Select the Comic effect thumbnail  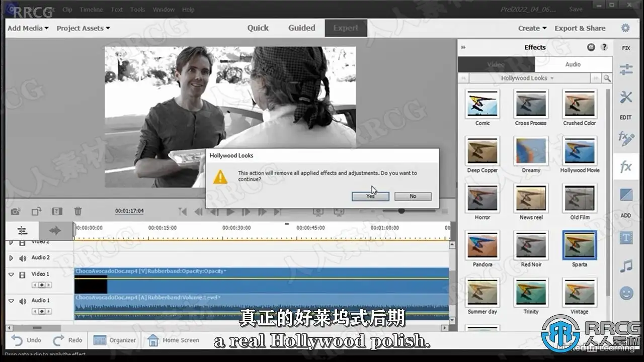coord(482,104)
